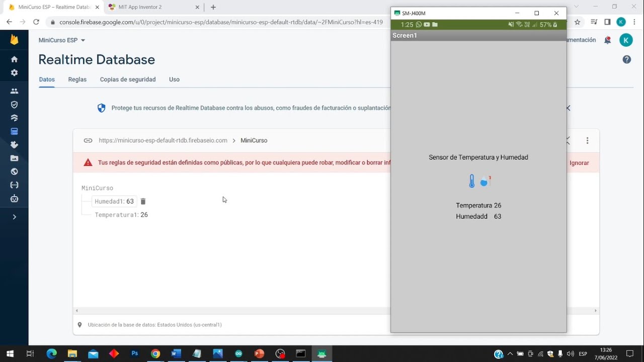Image resolution: width=644 pixels, height=362 pixels.
Task: Open the Chrome three-dot menu
Action: pos(634,22)
